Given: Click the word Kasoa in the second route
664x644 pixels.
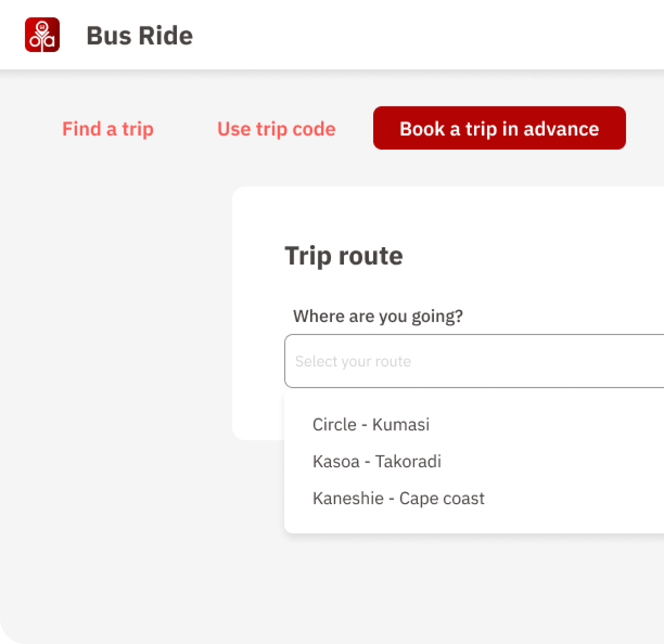Looking at the screenshot, I should [x=336, y=461].
